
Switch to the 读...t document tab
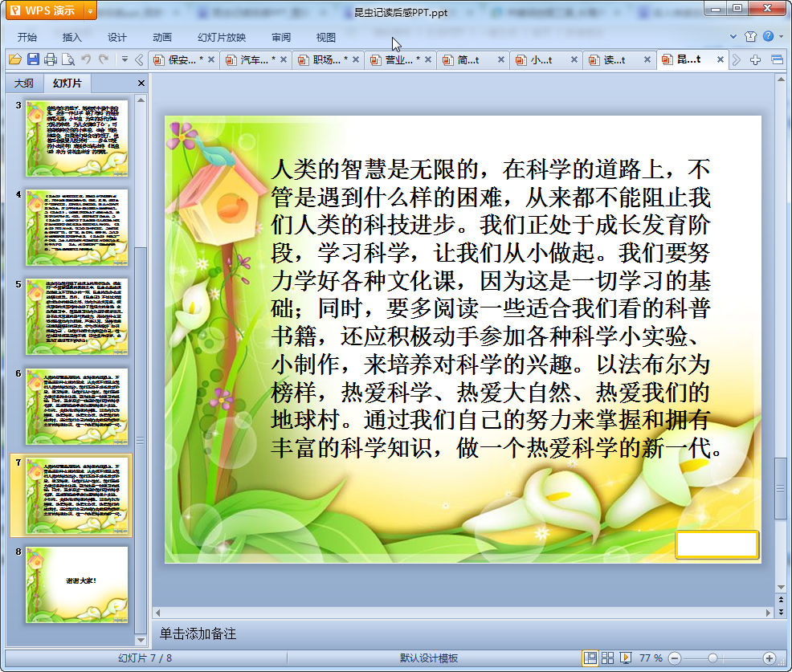click(613, 60)
